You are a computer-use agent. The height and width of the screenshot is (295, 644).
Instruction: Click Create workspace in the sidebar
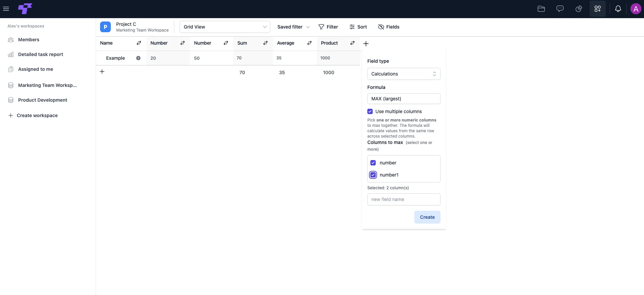tap(33, 115)
